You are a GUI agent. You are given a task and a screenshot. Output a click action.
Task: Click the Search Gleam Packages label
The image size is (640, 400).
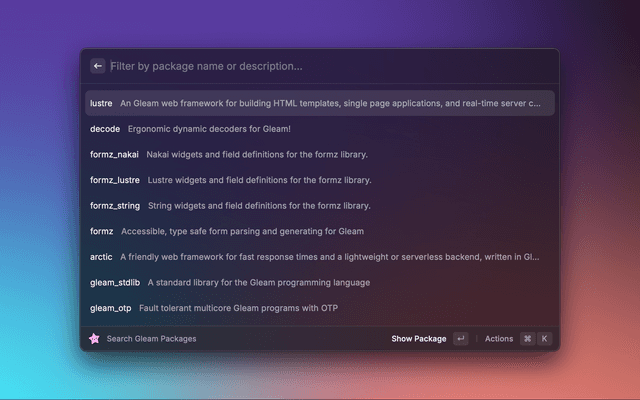click(151, 339)
